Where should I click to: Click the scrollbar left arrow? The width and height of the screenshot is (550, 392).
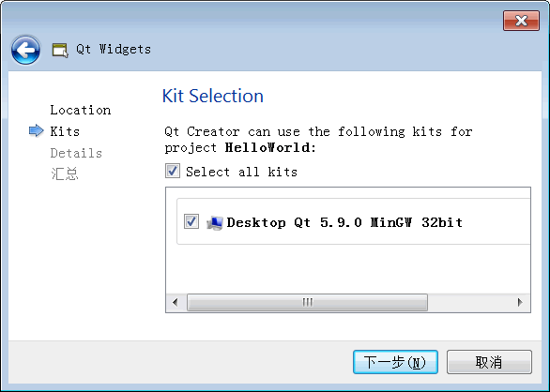tap(175, 302)
